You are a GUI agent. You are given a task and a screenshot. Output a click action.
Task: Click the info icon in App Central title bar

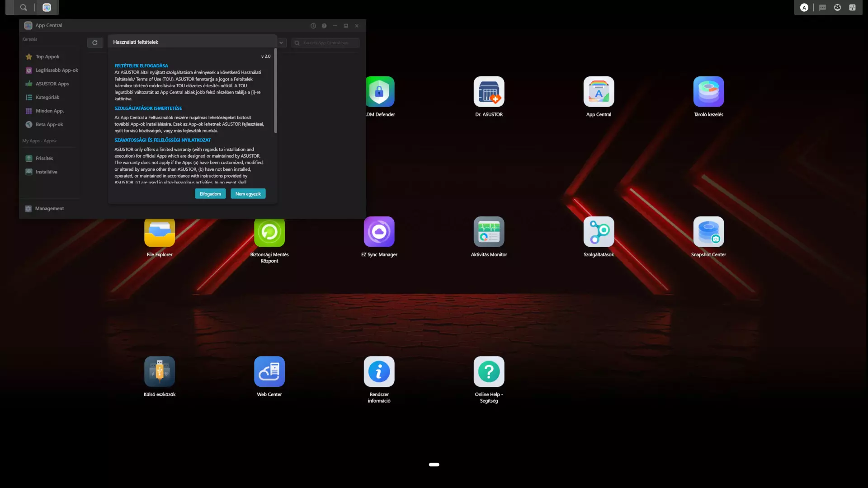(313, 26)
